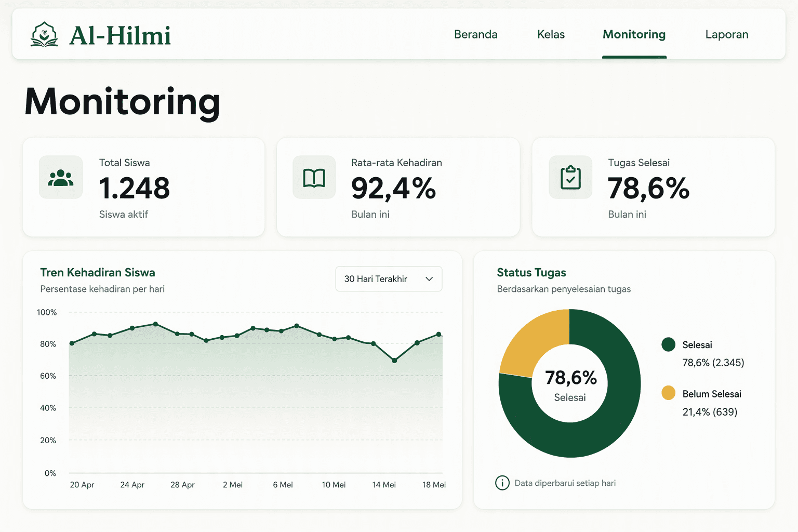The height and width of the screenshot is (532, 798).
Task: Click the info icon beside Data diperbarui
Action: (502, 483)
